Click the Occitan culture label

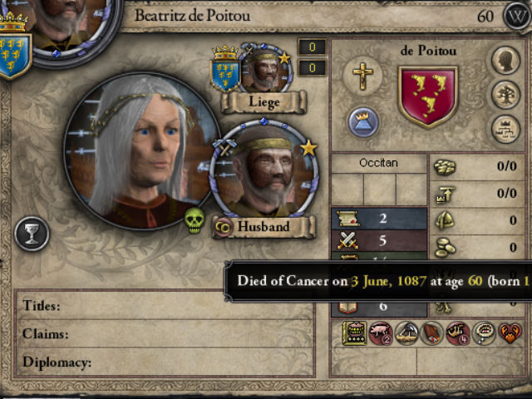pyautogui.click(x=379, y=163)
